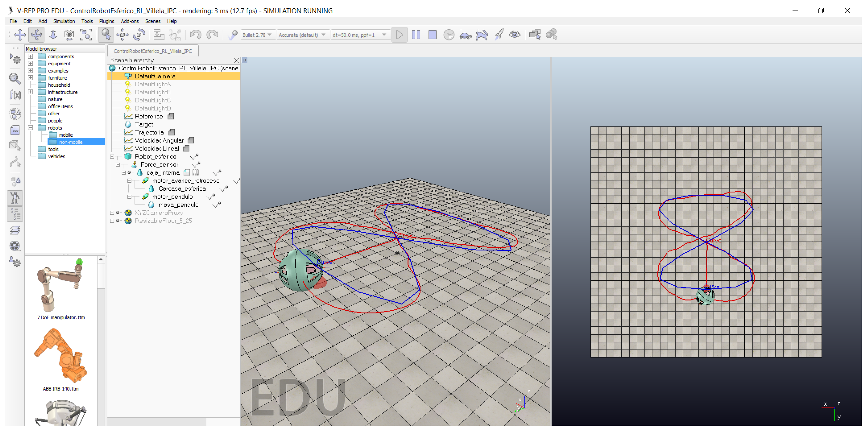Viewport: 868px width, 432px height.
Task: Toggle visualization with the eye icon
Action: (x=514, y=35)
